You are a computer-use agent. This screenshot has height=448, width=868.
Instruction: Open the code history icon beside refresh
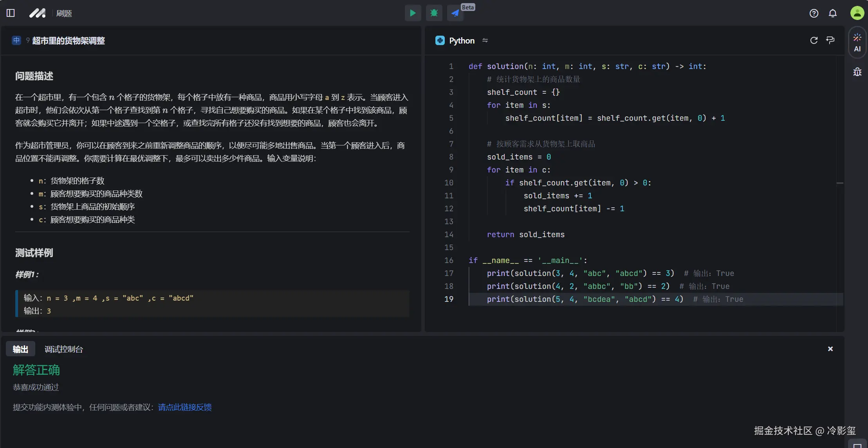coord(830,40)
